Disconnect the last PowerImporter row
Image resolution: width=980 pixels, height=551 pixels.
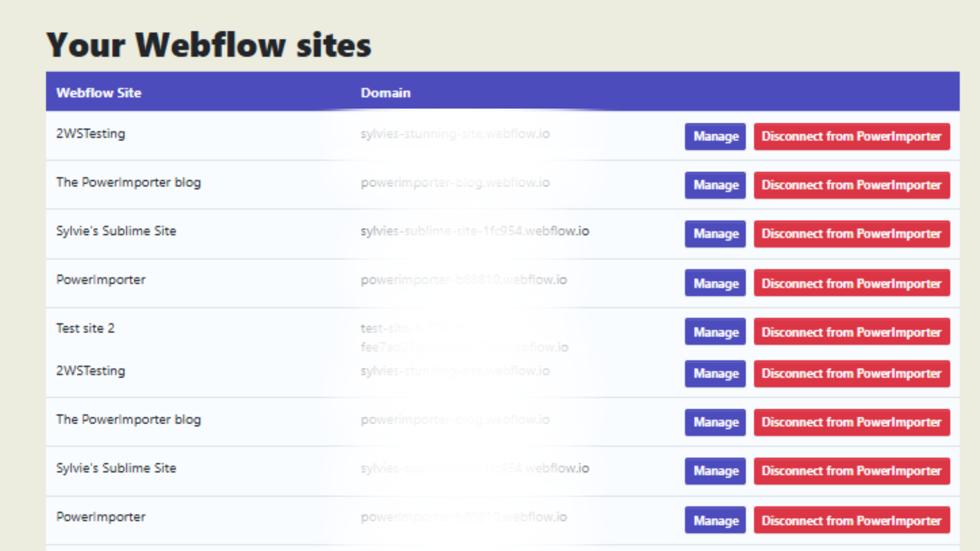(852, 520)
